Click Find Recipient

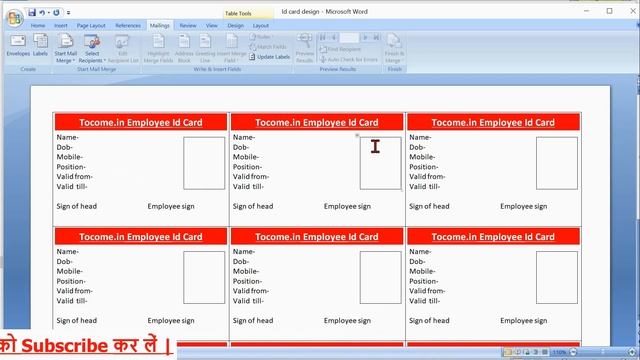[x=340, y=49]
